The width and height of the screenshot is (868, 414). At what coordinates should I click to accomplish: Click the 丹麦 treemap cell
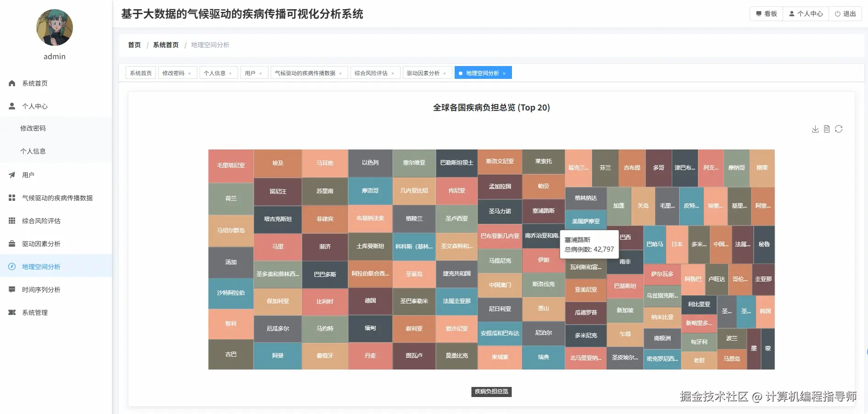coord(370,356)
